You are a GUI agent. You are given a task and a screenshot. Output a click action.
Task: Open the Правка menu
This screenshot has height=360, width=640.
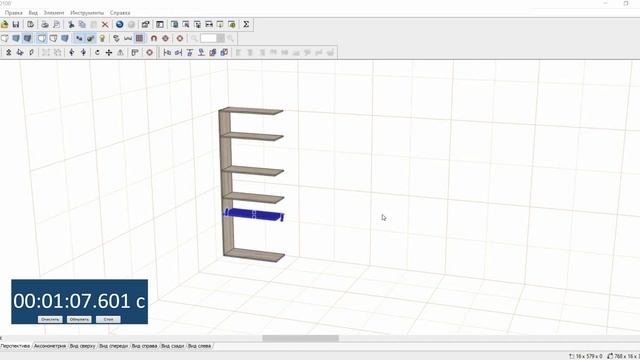click(13, 13)
